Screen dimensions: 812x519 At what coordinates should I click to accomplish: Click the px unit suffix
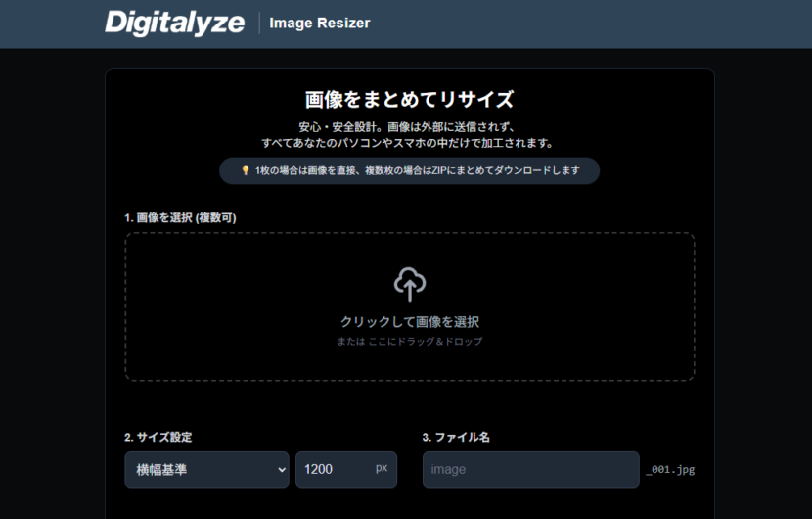point(382,468)
